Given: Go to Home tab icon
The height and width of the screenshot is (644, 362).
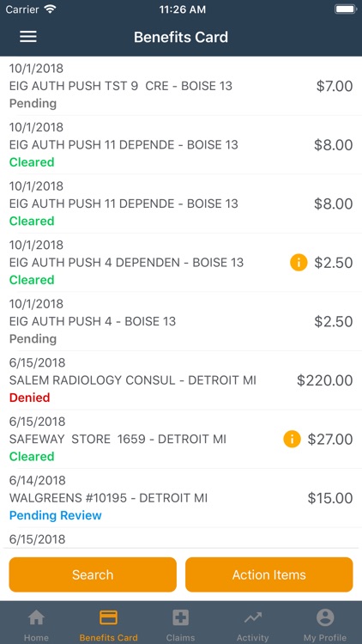Looking at the screenshot, I should 36,617.
